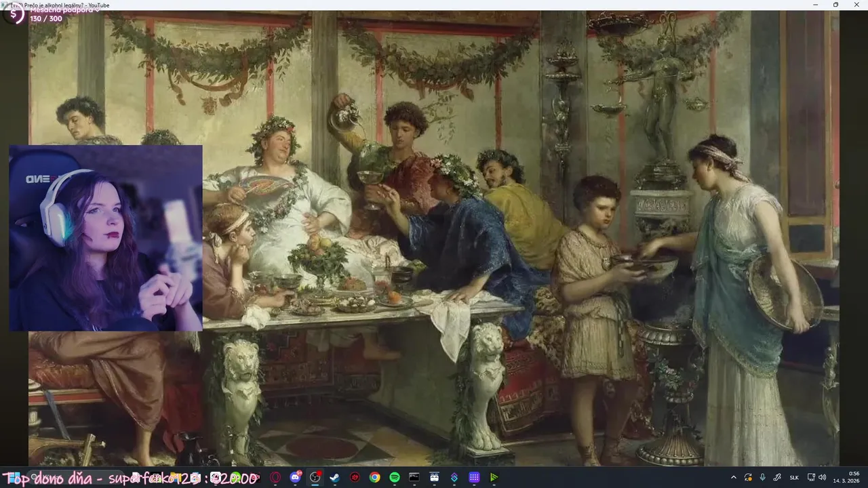Minimize the YouTube window
This screenshot has width=868, height=488.
click(x=816, y=5)
